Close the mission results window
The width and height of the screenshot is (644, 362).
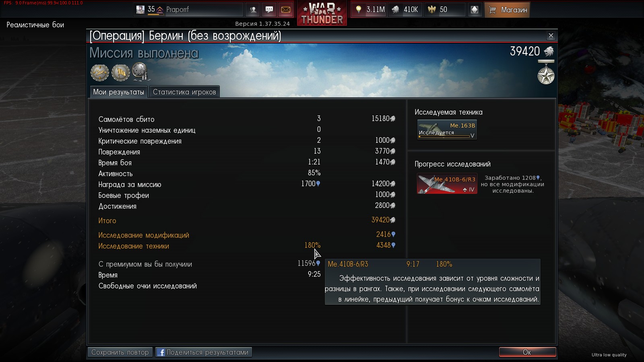coord(551,36)
